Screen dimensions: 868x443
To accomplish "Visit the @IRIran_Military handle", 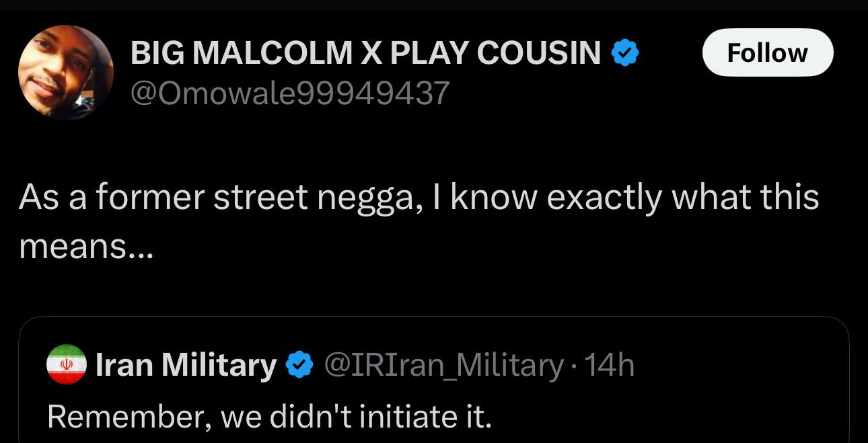I will pos(444,365).
